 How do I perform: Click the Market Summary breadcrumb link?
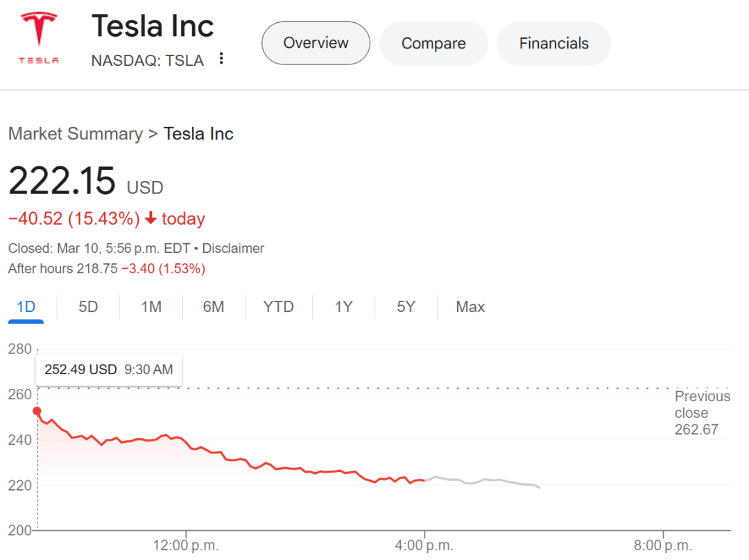click(75, 134)
